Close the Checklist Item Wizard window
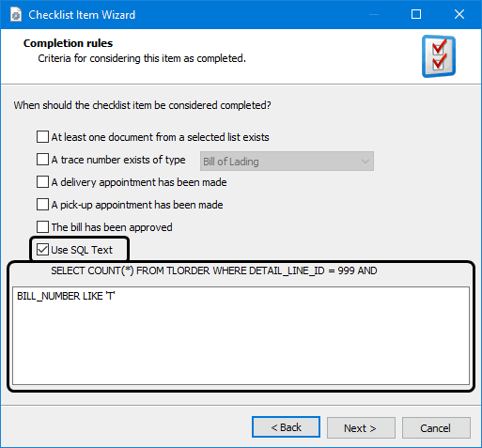482x448 pixels. pos(459,14)
